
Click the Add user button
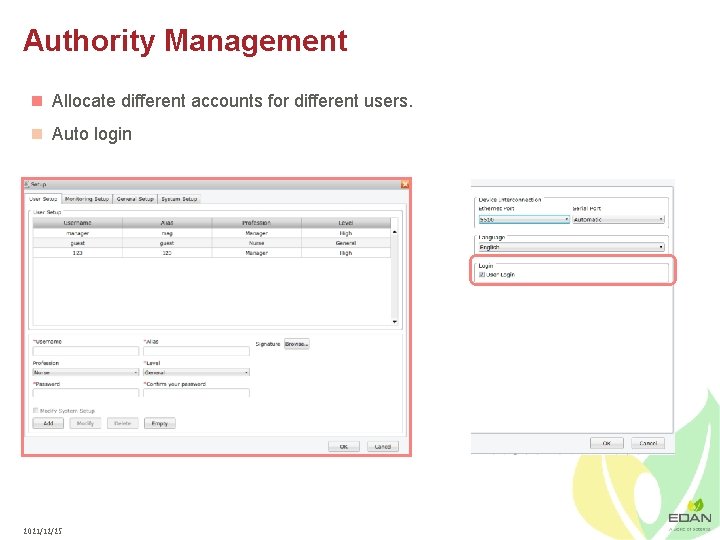[x=48, y=423]
